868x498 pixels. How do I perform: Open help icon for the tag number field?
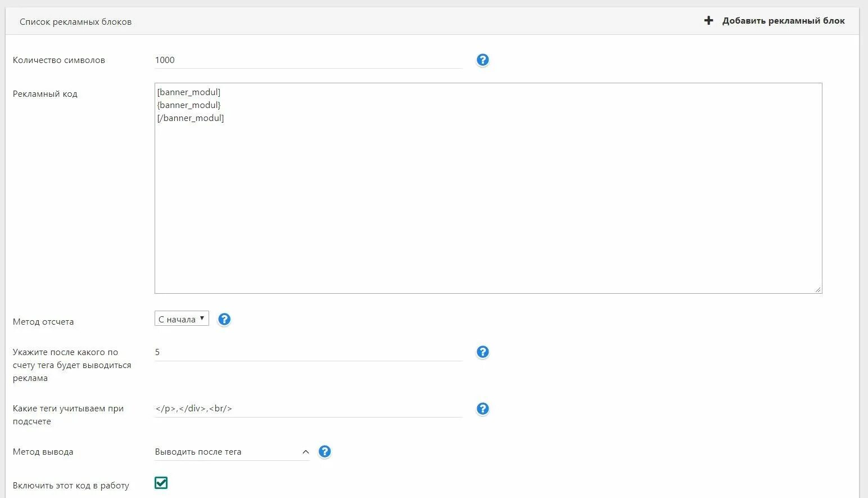tap(482, 352)
